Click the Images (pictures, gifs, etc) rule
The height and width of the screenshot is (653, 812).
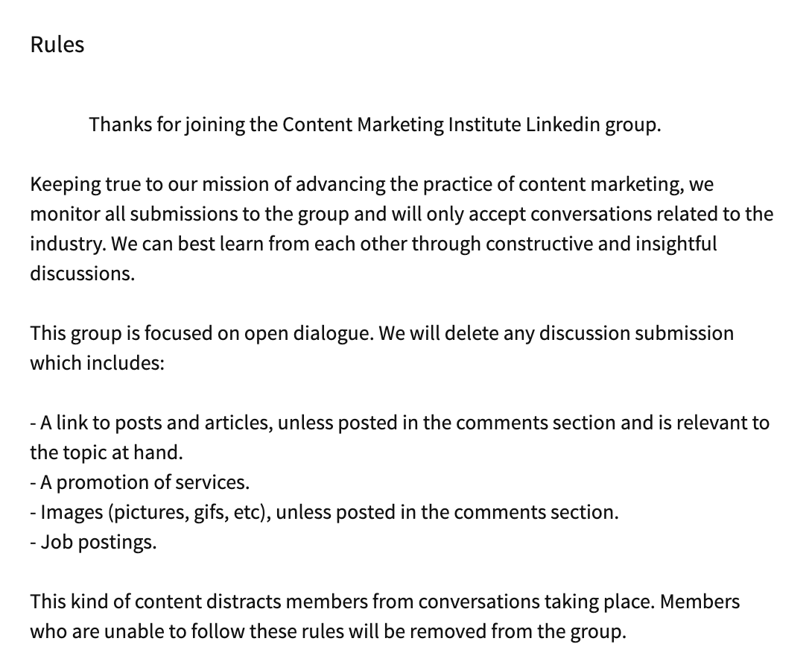coord(325,512)
